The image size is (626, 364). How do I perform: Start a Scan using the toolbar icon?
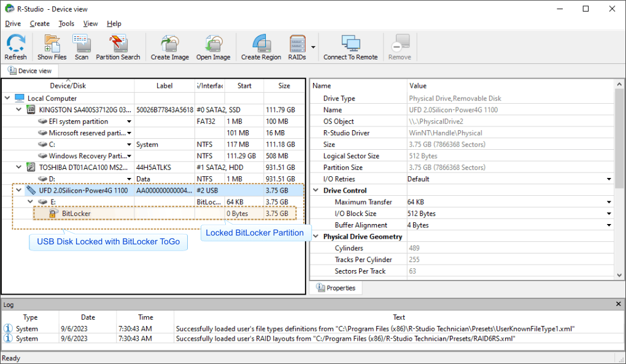point(82,43)
